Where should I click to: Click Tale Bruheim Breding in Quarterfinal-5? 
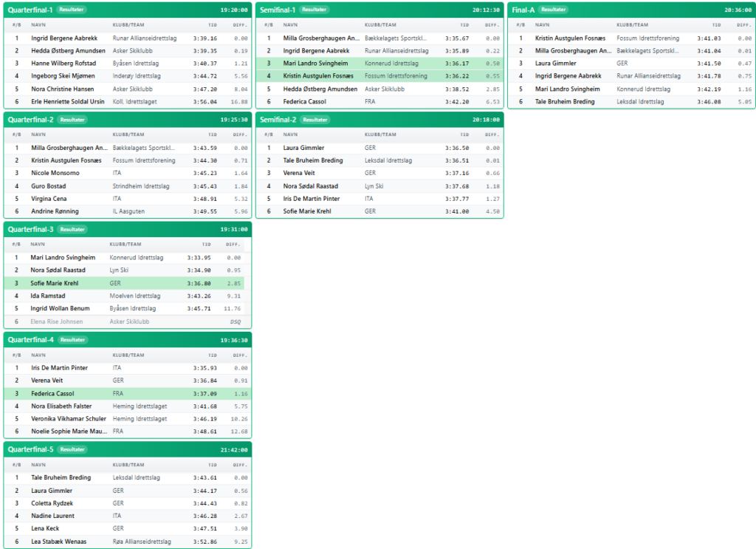click(x=61, y=477)
